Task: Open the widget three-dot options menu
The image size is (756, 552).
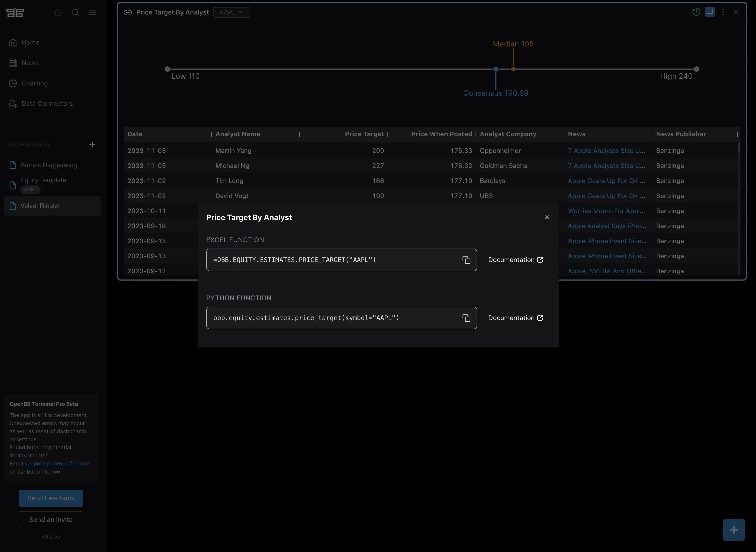Action: [x=723, y=12]
